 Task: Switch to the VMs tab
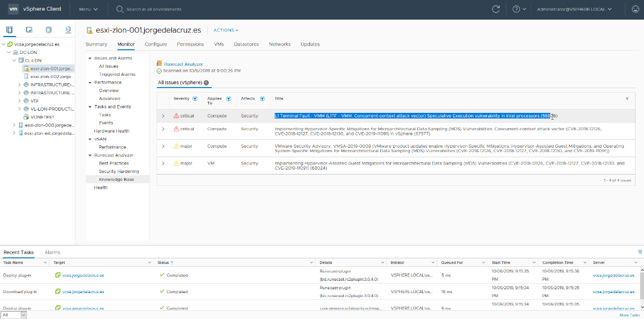pos(219,44)
